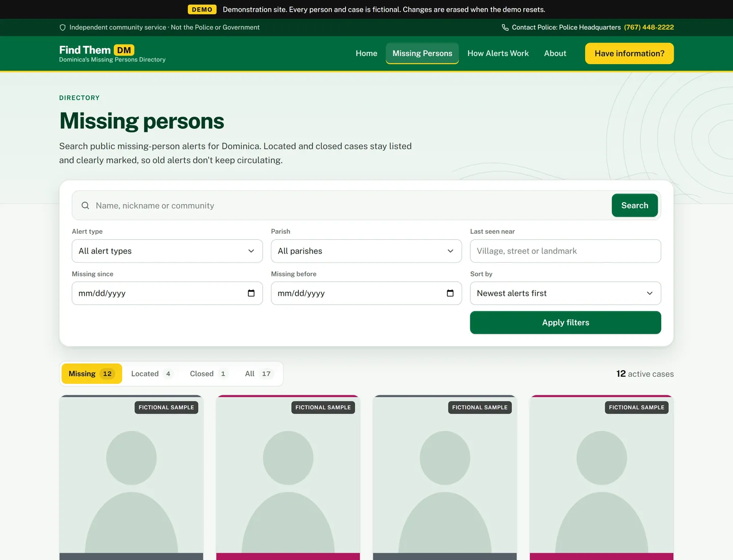This screenshot has height=560, width=733.
Task: Switch to the Missing 12 tab
Action: pyautogui.click(x=92, y=374)
